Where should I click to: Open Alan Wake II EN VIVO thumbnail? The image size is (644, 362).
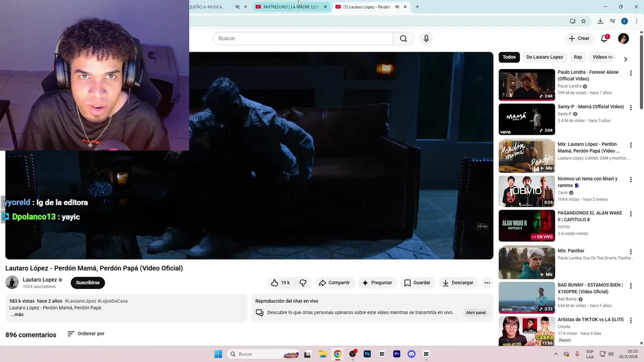(x=527, y=225)
